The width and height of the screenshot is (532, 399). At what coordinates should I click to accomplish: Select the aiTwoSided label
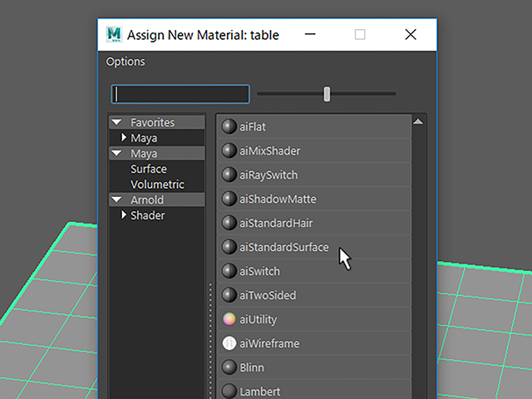coord(268,296)
